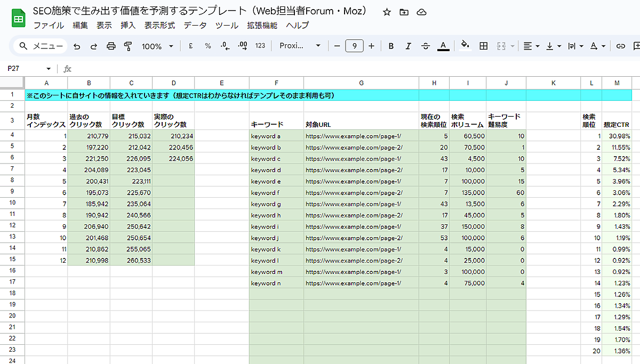Open the borders grid tool
Screen dimensions: 640x364
(x=484, y=46)
